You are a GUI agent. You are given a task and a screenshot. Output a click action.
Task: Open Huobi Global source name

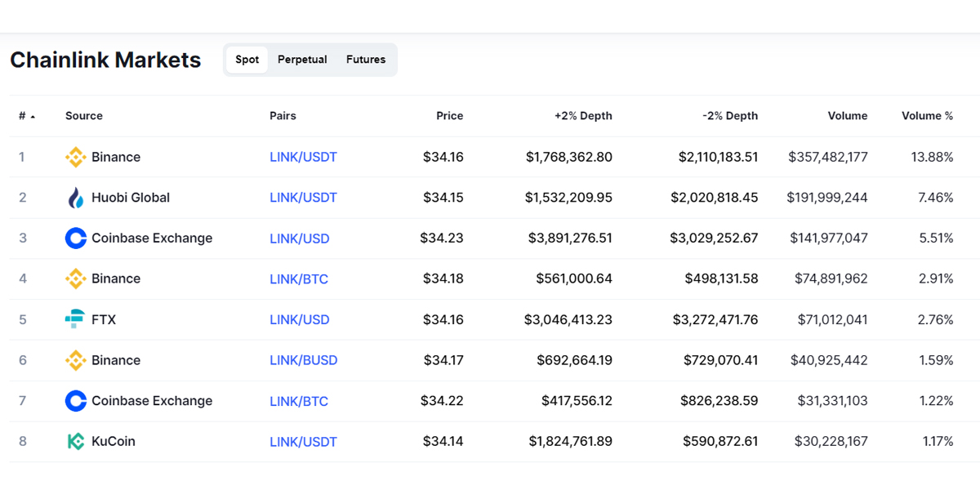[x=131, y=198]
